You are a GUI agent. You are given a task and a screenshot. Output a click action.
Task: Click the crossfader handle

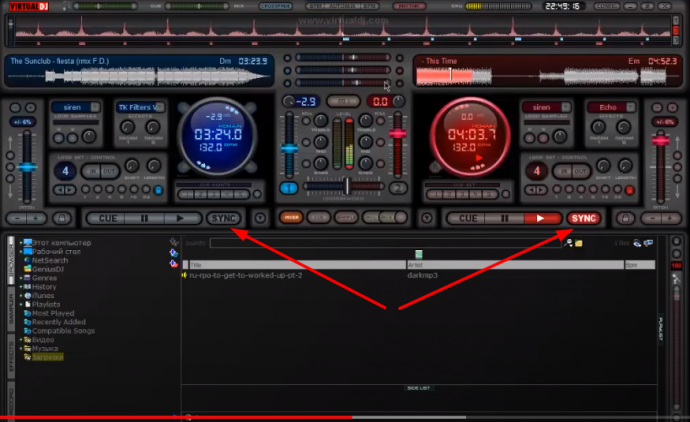347,186
